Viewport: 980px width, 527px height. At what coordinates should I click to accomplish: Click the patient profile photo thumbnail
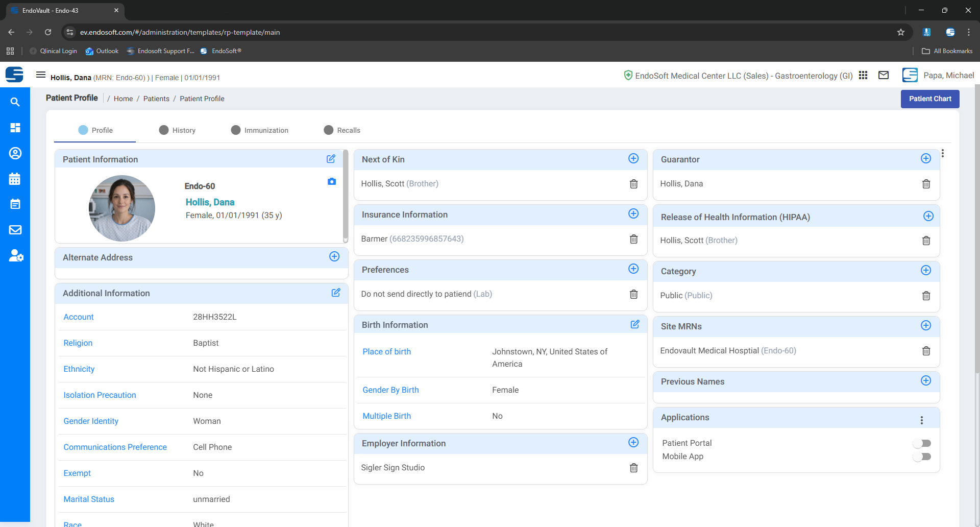122,208
